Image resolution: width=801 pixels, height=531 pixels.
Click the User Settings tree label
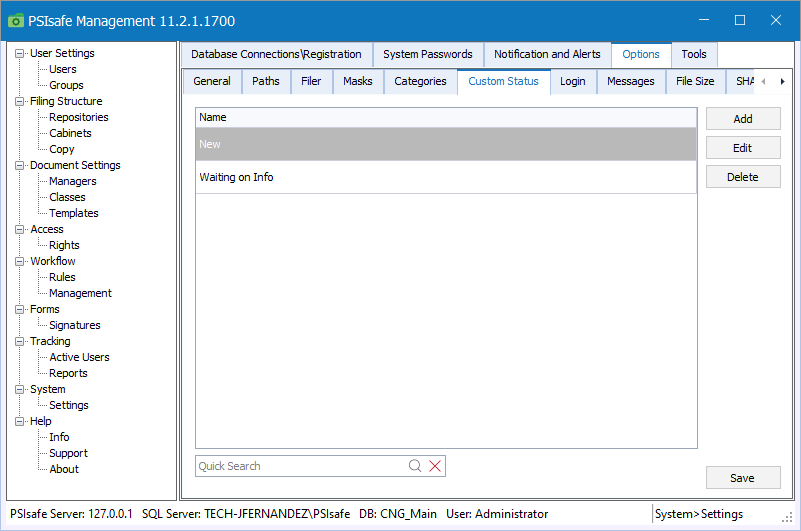(x=62, y=53)
